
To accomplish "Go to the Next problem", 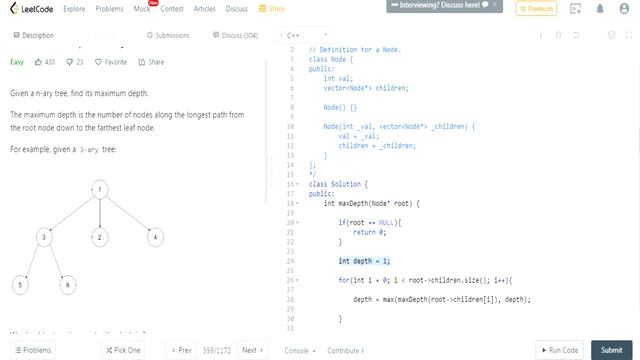I will pos(253,350).
